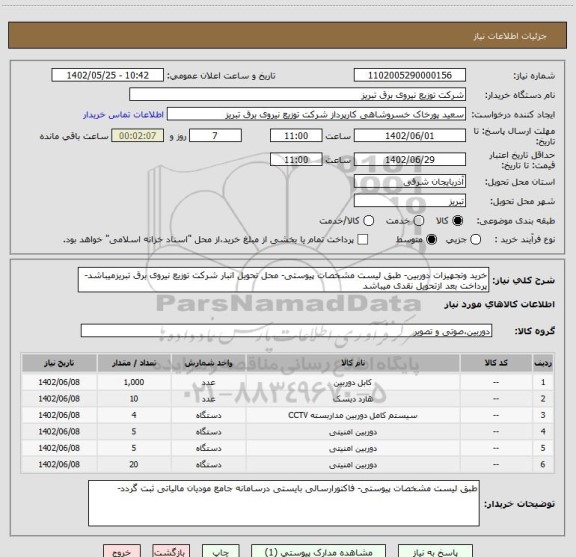The image size is (576, 557).
Task: Click the requester field سعید پورخاک خسروشاهی
Action: click(x=316, y=115)
